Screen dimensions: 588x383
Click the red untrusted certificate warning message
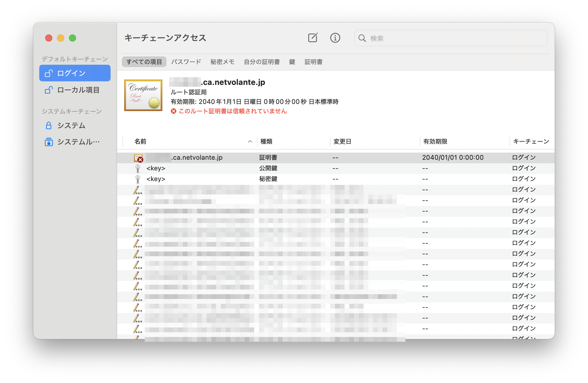[232, 111]
